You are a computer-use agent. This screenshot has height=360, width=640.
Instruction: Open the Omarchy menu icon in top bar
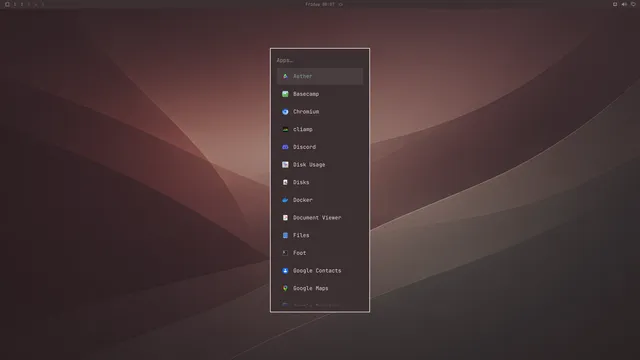pyautogui.click(x=7, y=4)
